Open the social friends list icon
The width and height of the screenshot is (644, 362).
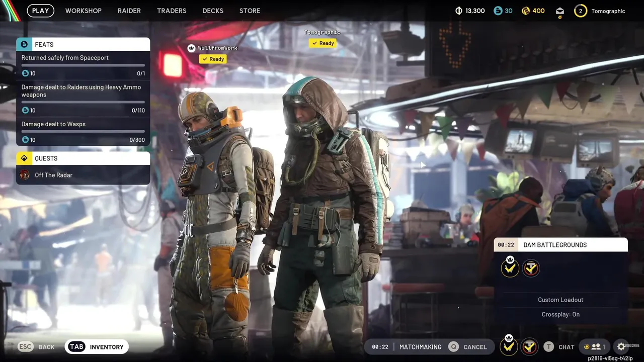coord(594,347)
